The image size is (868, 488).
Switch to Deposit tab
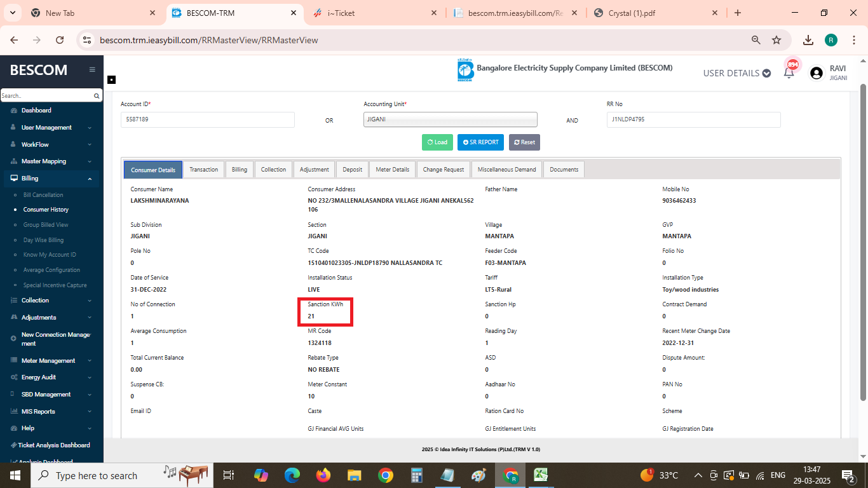pyautogui.click(x=353, y=170)
